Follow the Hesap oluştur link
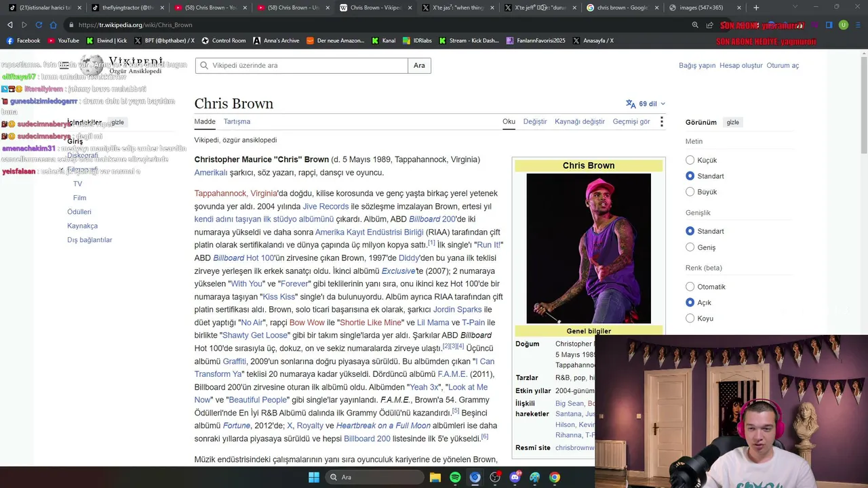 tap(741, 66)
